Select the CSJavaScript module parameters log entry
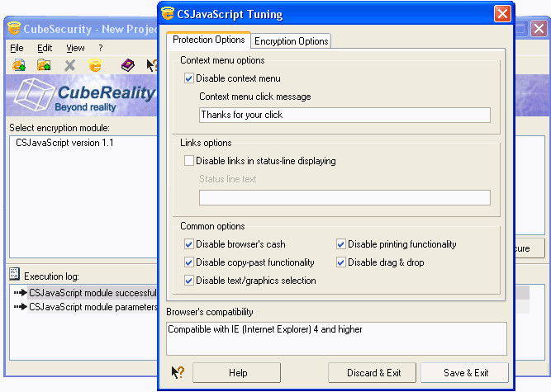The height and width of the screenshot is (392, 551). [x=93, y=307]
